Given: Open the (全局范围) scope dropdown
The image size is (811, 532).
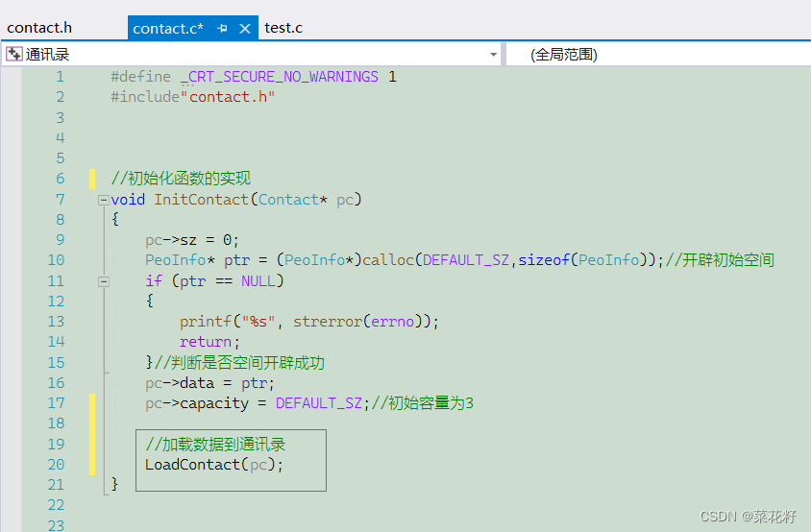Looking at the screenshot, I should [564, 55].
